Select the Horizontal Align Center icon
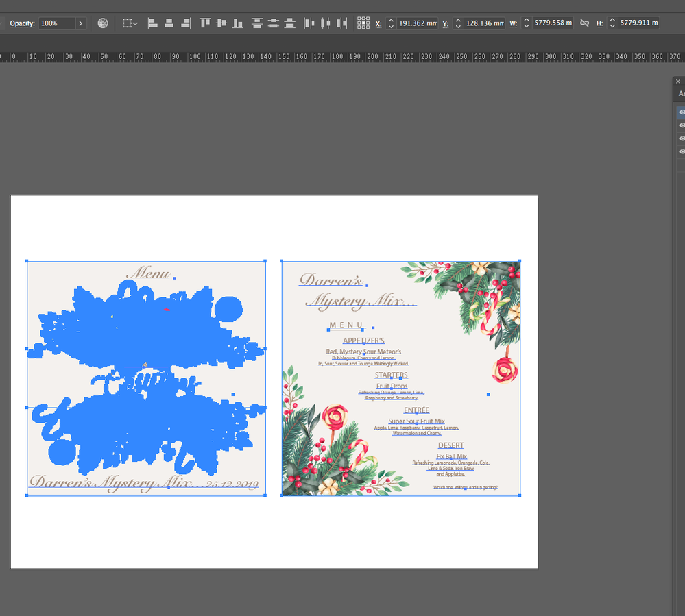Viewport: 685px width, 616px height. (x=169, y=23)
